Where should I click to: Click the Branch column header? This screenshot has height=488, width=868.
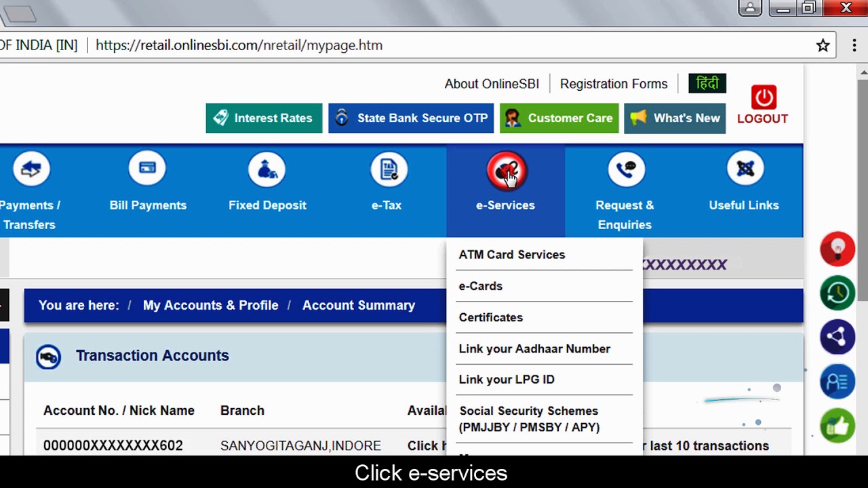(x=242, y=411)
